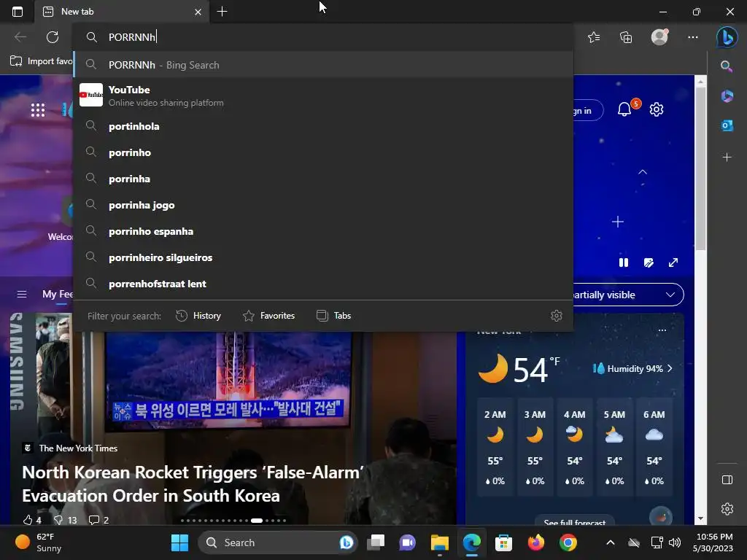Expand background to full screen icon
747x560 pixels.
[x=673, y=262]
